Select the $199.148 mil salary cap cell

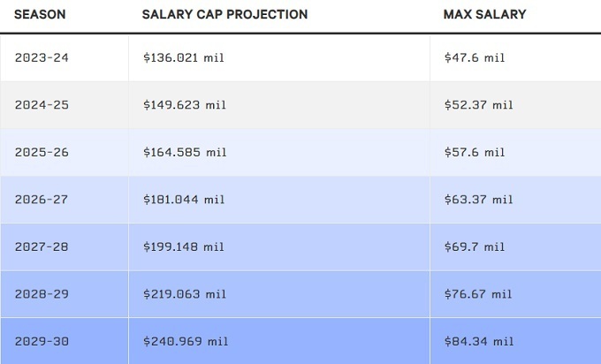coord(184,247)
